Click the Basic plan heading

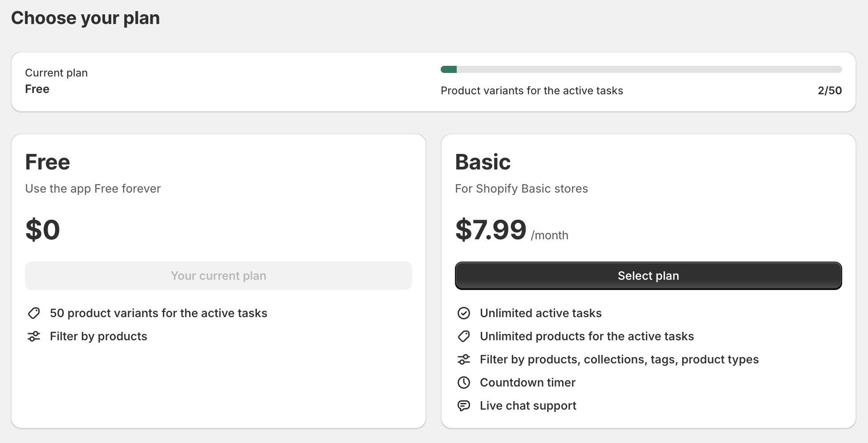483,162
